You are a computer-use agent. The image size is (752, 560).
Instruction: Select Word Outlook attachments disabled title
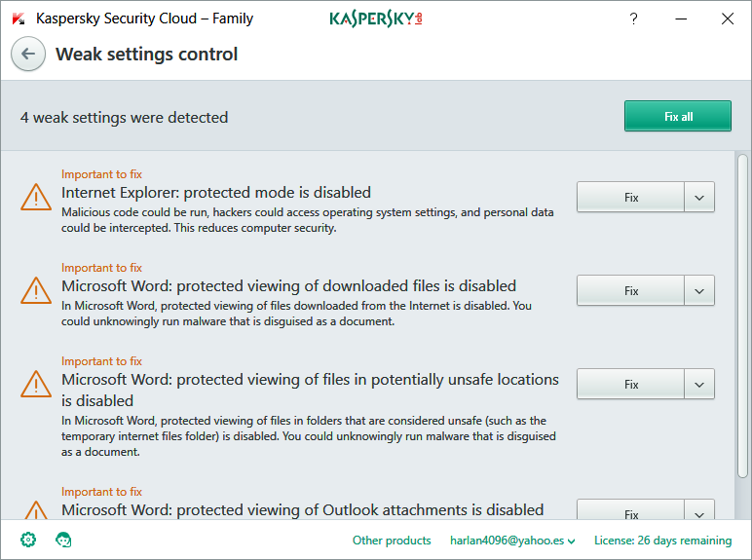(303, 509)
